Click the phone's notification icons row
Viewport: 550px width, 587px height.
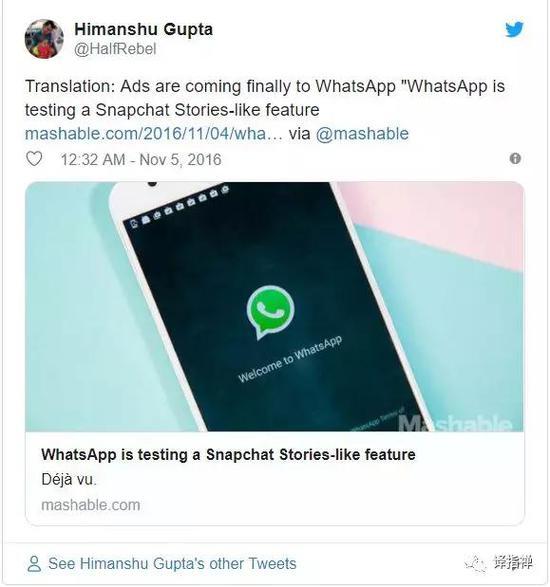click(x=180, y=206)
